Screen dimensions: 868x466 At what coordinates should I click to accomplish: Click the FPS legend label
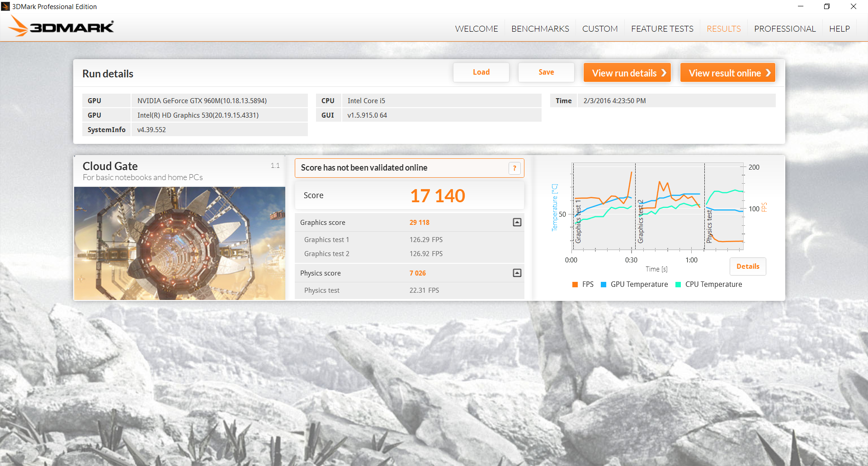click(x=588, y=285)
